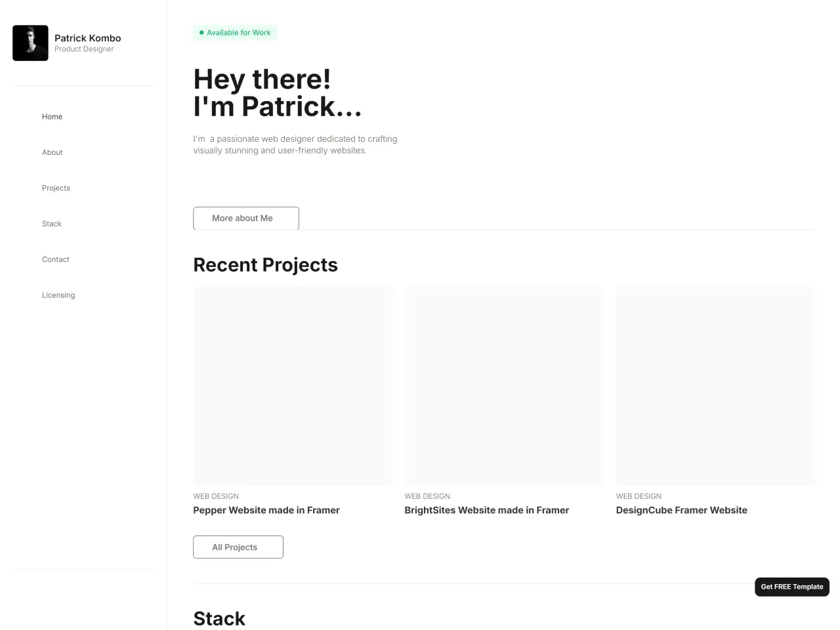Viewport: 840px width, 630px height.
Task: Click the More about Me button
Action: (246, 219)
